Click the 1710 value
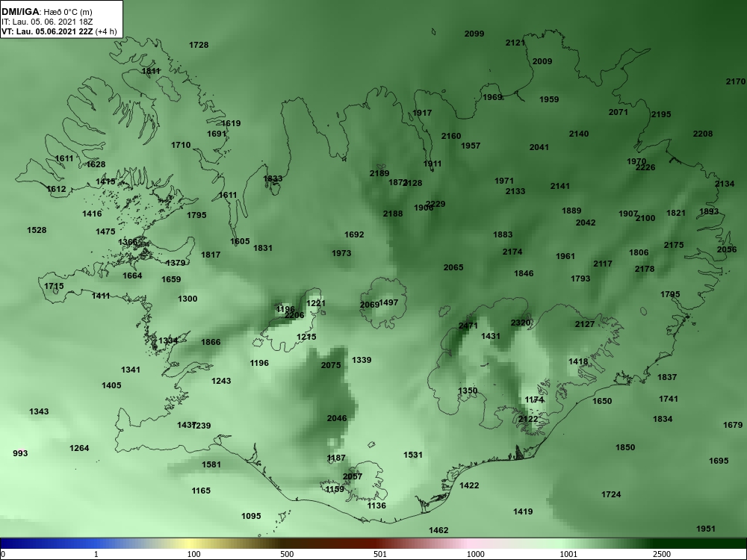Image resolution: width=747 pixels, height=560 pixels. 181,145
